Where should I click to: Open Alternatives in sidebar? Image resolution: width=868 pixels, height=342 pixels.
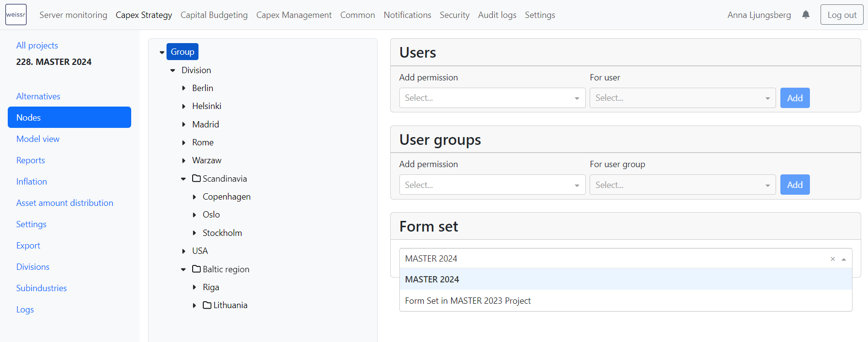(38, 96)
